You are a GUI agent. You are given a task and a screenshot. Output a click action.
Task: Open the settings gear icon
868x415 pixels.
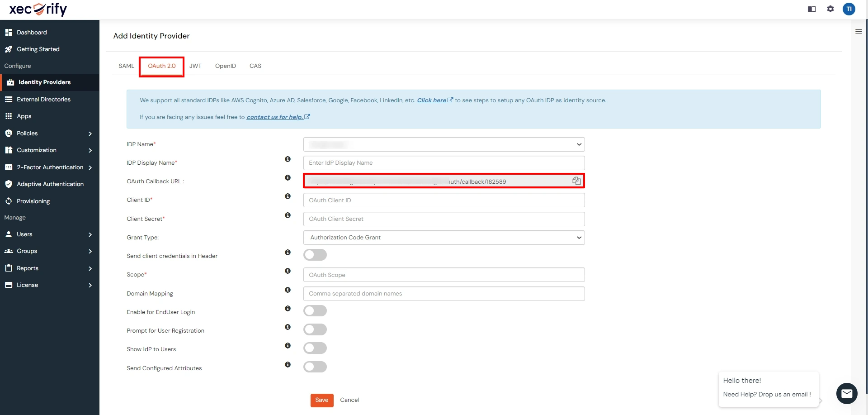pyautogui.click(x=830, y=9)
